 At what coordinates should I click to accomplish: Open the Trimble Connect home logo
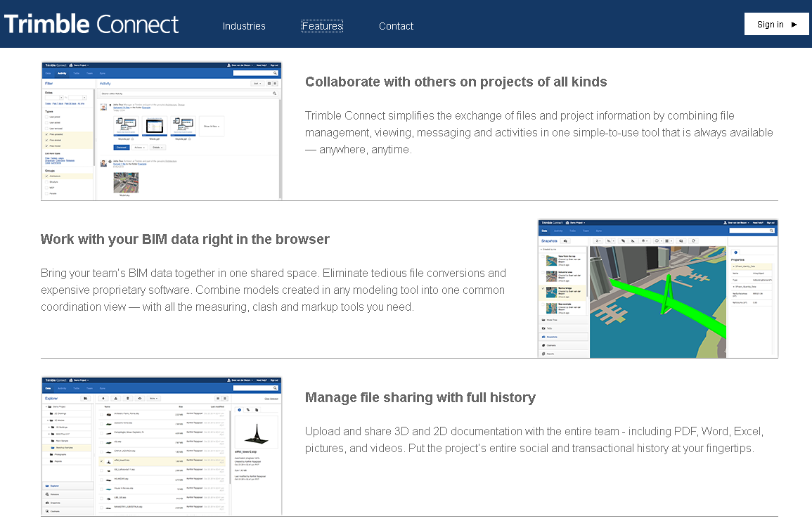tap(91, 25)
